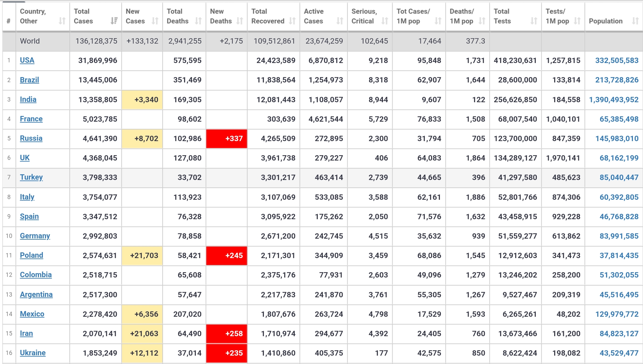Sort by Active Cases sort icon
Screen dimensions: 643x364
tap(340, 21)
